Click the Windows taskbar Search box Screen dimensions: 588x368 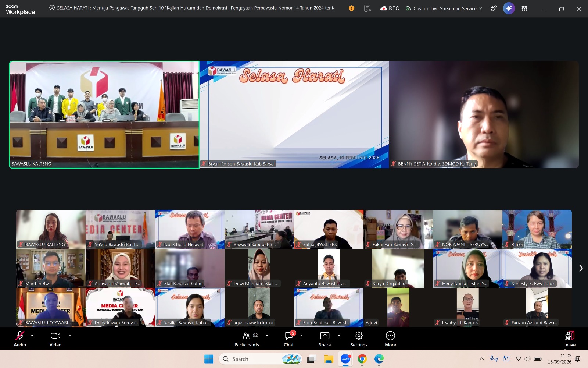(261, 359)
